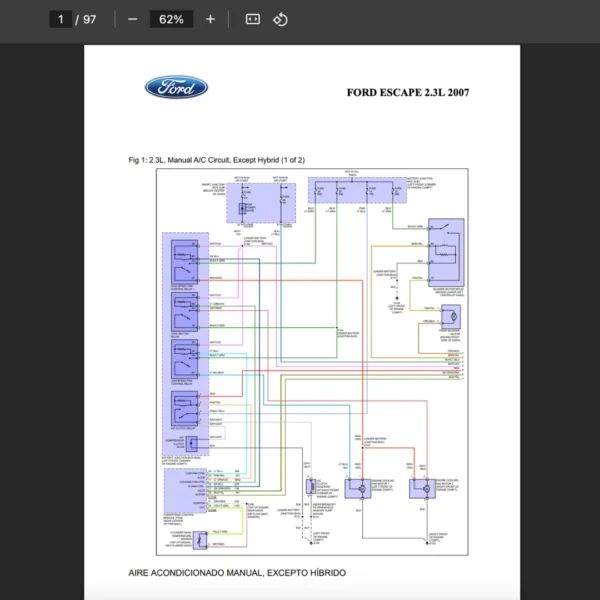Screen dimensions: 600x600
Task: Click the AIRE ACONDICIONADO MANUAL footer text
Action: pos(237,573)
